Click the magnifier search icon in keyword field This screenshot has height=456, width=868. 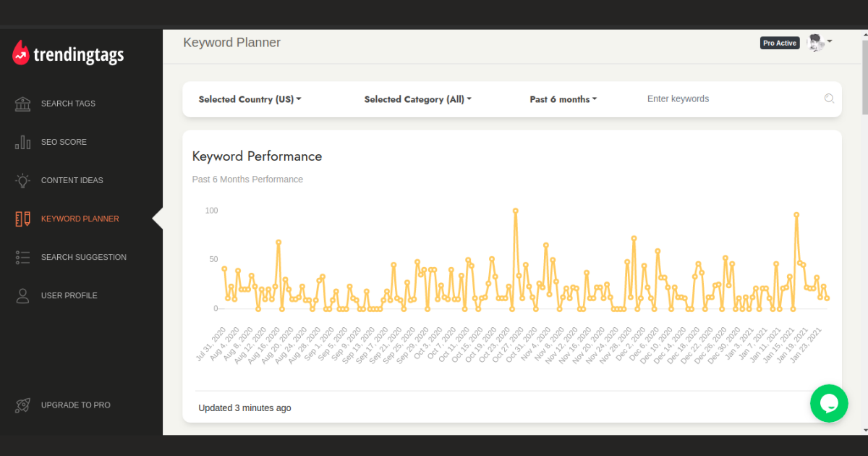(829, 98)
